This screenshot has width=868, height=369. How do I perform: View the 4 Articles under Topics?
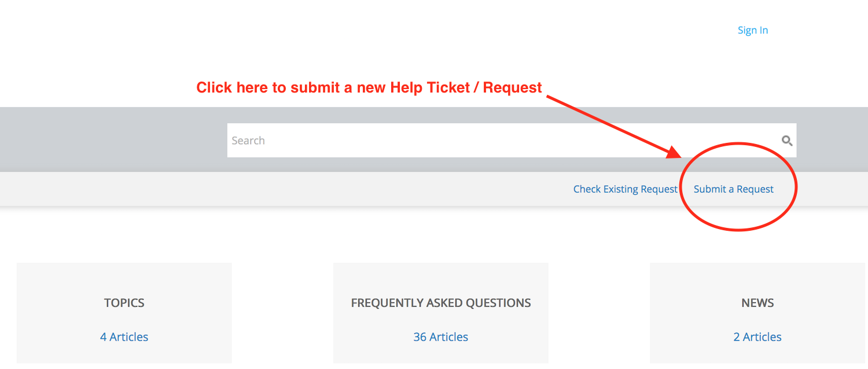tap(124, 337)
